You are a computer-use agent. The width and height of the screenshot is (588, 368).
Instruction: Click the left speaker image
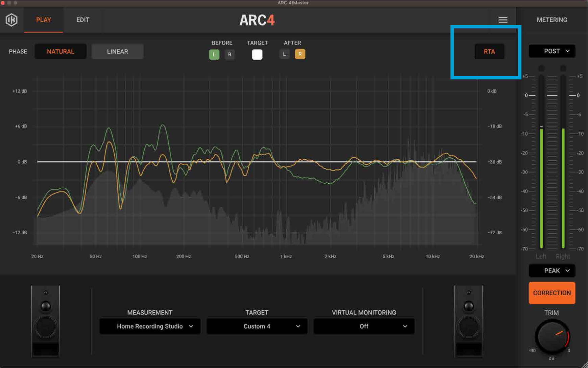tap(46, 321)
